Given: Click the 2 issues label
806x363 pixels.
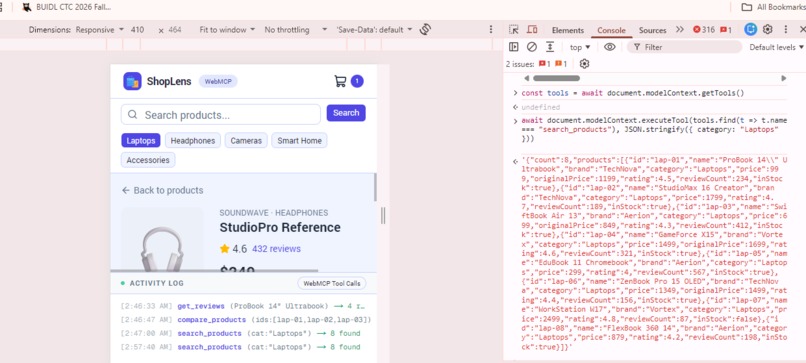Looking at the screenshot, I should coord(520,64).
